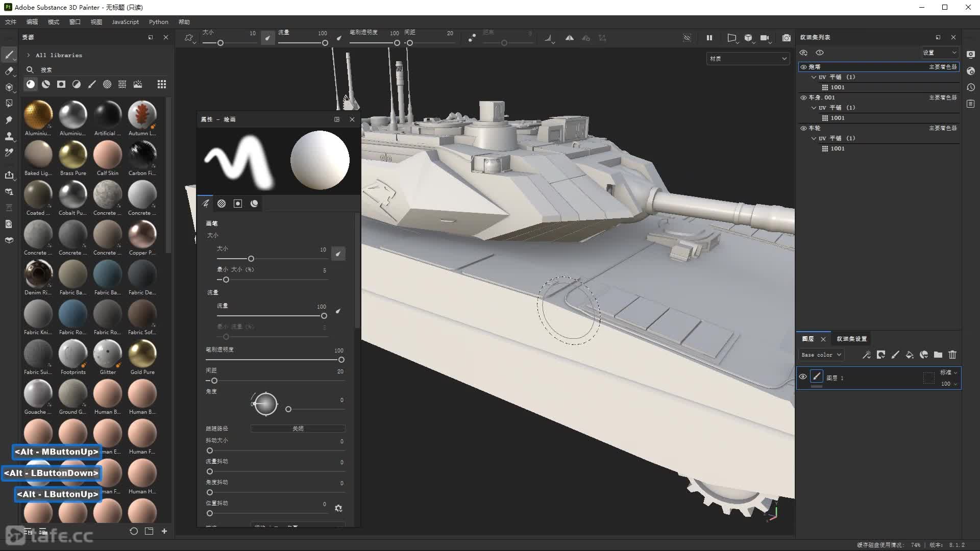Switch to the 纹理集设置 tab
Viewport: 980px width, 551px height.
tap(851, 338)
